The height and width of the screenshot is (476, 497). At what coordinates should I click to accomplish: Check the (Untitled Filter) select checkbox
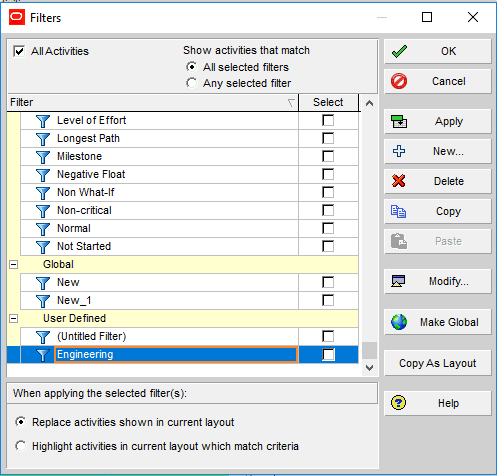click(x=328, y=336)
